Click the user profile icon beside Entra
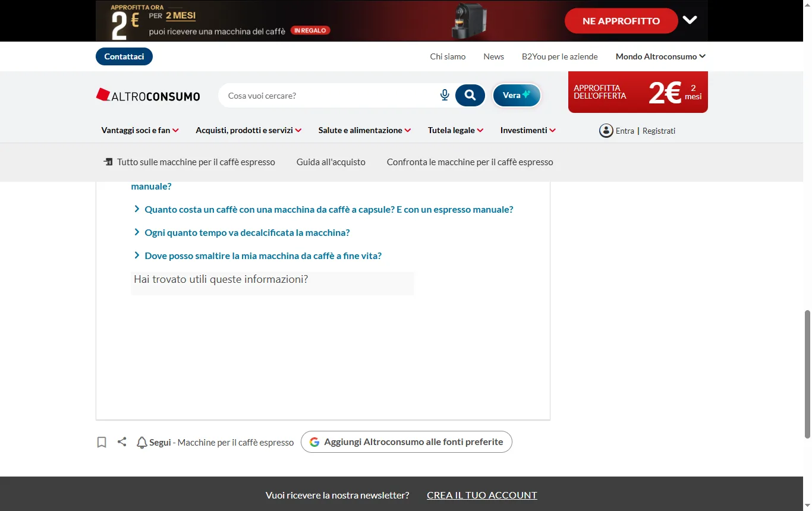Viewport: 812px width, 511px height. coord(606,131)
